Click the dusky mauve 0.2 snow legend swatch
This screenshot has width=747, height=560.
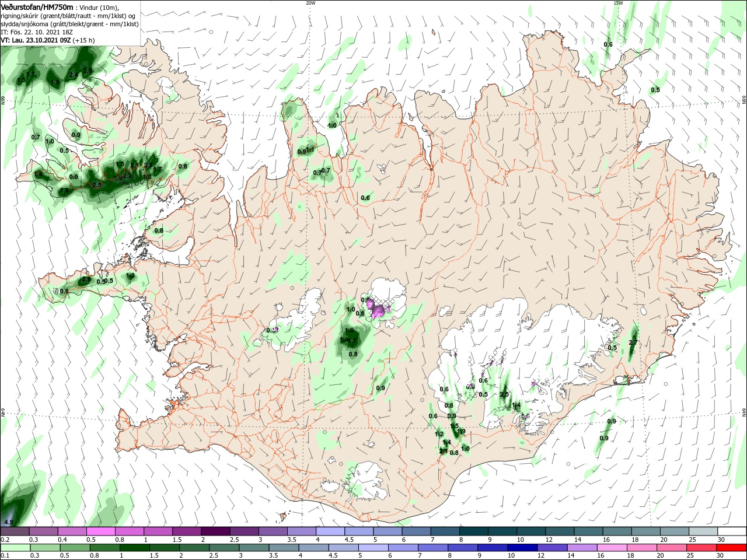tap(15, 531)
